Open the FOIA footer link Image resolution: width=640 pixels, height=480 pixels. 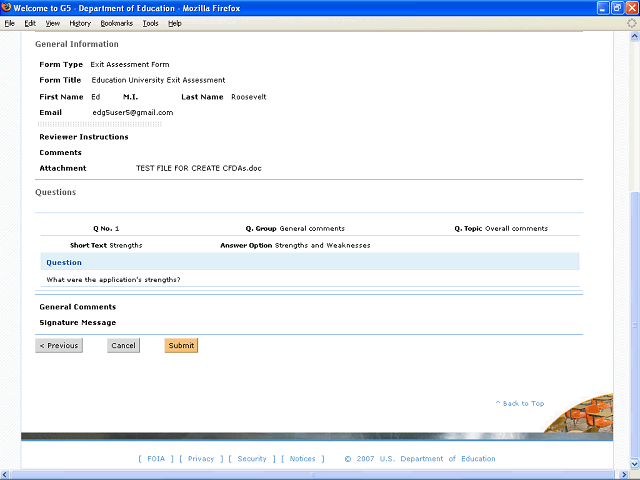tap(156, 458)
